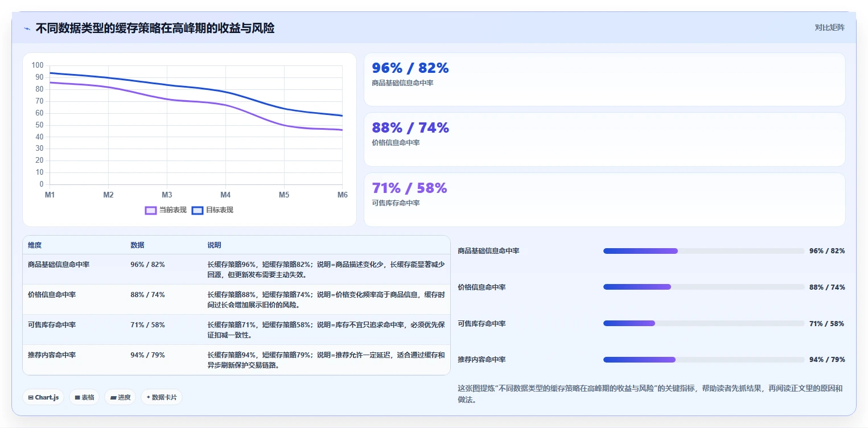Image resolution: width=868 pixels, height=428 pixels.
Task: Click the M2 axis label
Action: click(x=108, y=195)
